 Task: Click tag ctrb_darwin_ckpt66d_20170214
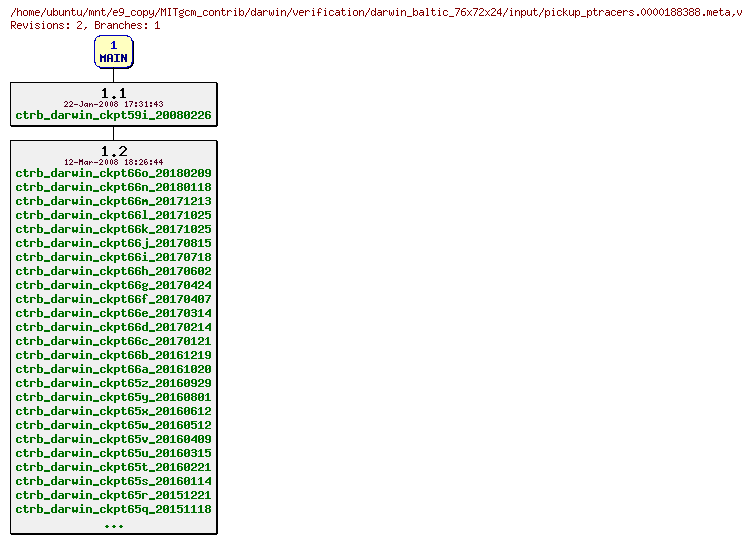tap(113, 327)
